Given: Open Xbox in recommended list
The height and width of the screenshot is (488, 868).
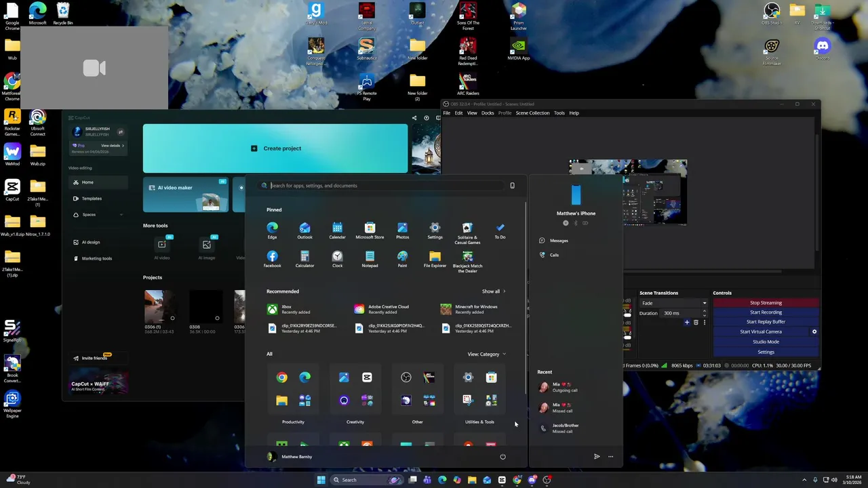Looking at the screenshot, I should click(x=290, y=309).
